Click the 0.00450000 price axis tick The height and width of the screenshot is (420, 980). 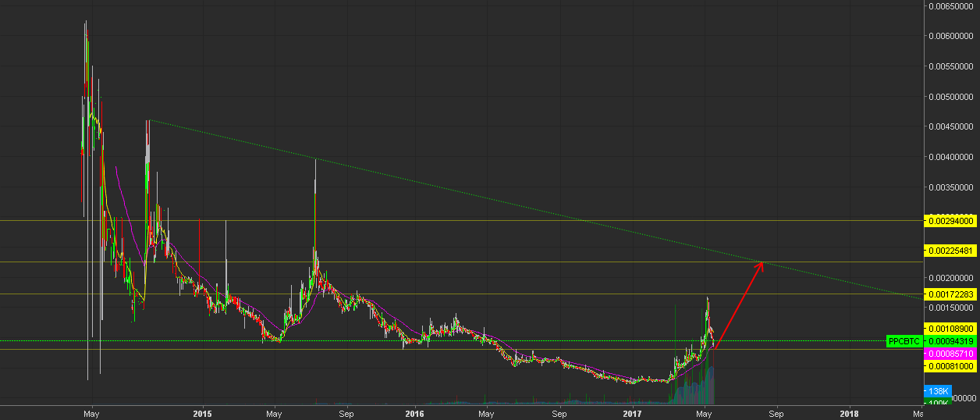click(x=952, y=127)
